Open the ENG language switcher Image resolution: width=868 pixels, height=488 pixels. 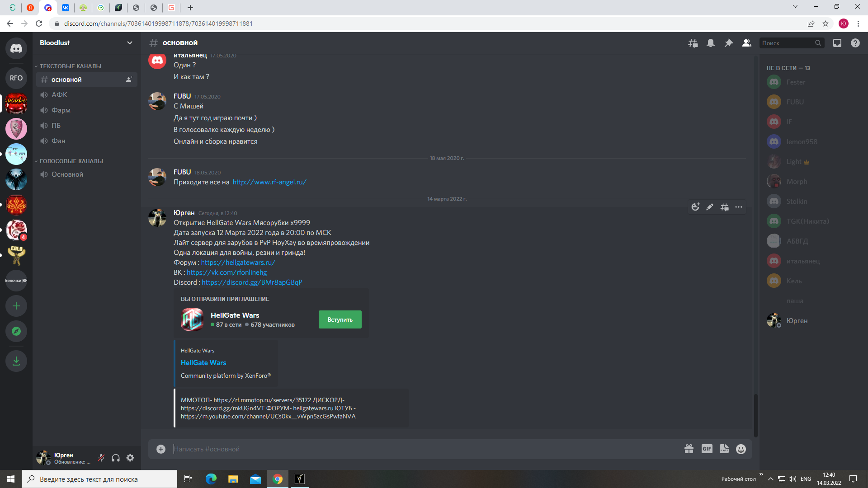[806, 479]
